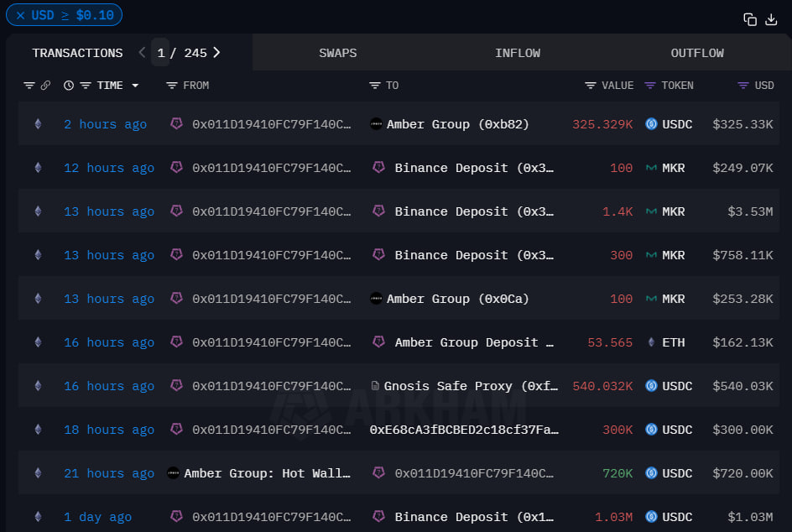Click Binance Deposit in the $3.53M row
Image resolution: width=792 pixels, height=532 pixels.
[x=474, y=211]
